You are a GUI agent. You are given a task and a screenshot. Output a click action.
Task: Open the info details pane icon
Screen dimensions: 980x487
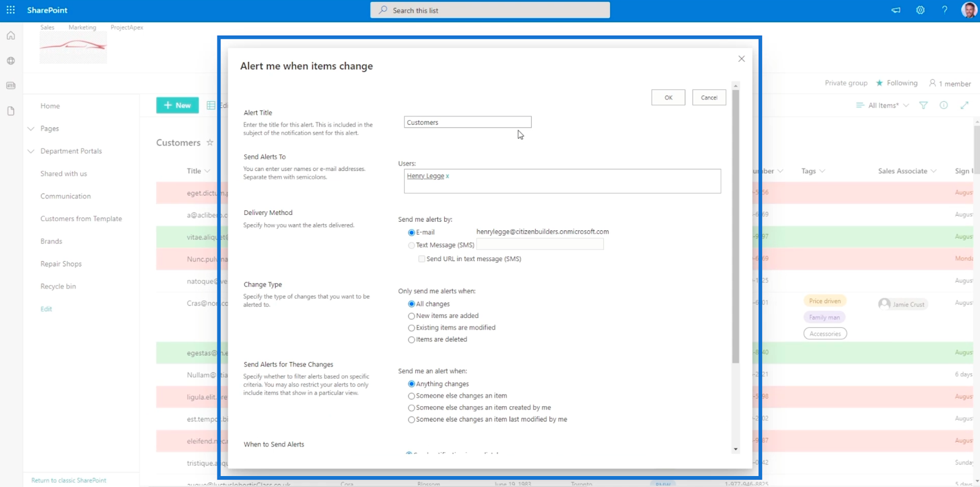[x=943, y=105]
